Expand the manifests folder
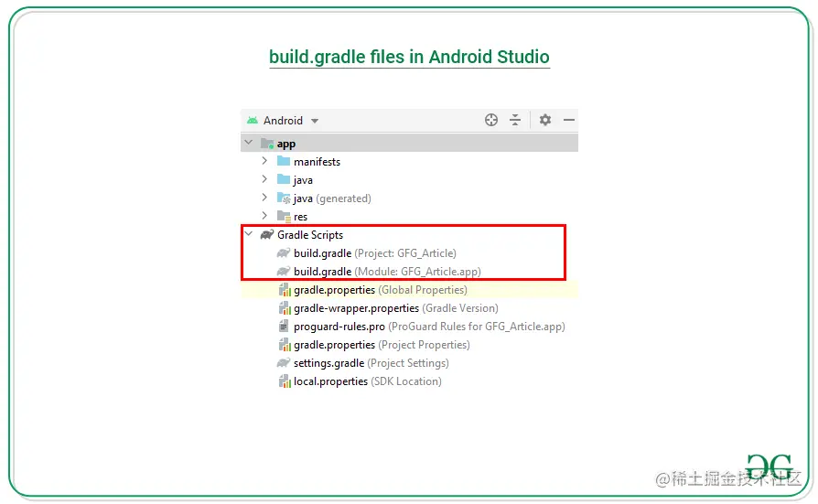 pyautogui.click(x=264, y=161)
